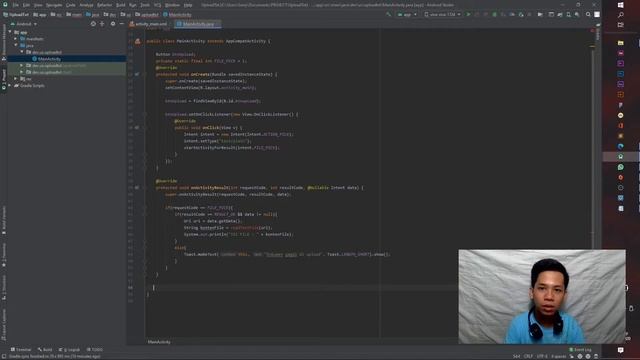Click the class gutter icon beside MainActivity declaration
The height and width of the screenshot is (360, 640).
tap(138, 41)
